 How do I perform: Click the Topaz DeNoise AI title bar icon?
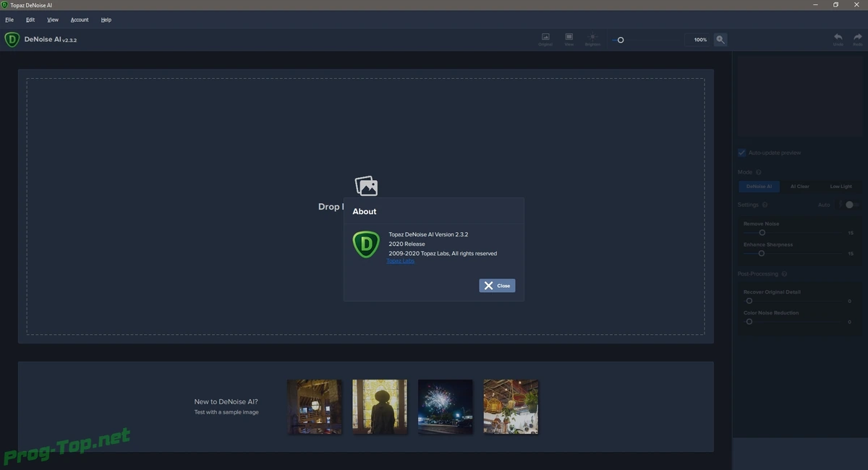[x=4, y=5]
